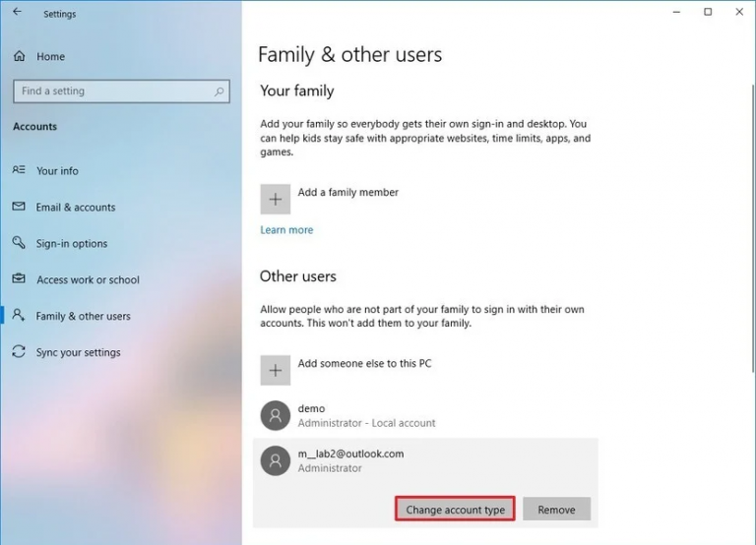The image size is (756, 545).
Task: Click the plus icon for Add someone else
Action: tap(276, 370)
